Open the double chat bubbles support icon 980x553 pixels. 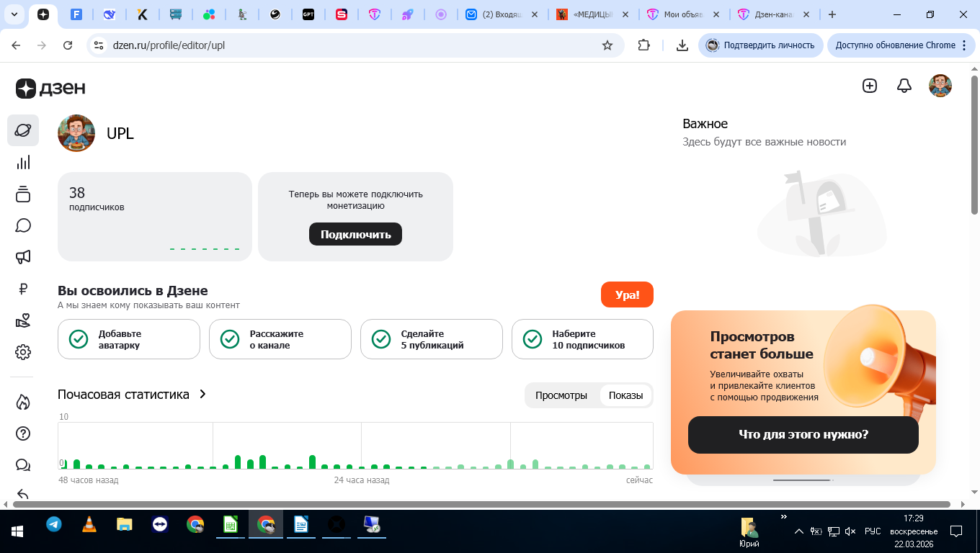click(23, 465)
